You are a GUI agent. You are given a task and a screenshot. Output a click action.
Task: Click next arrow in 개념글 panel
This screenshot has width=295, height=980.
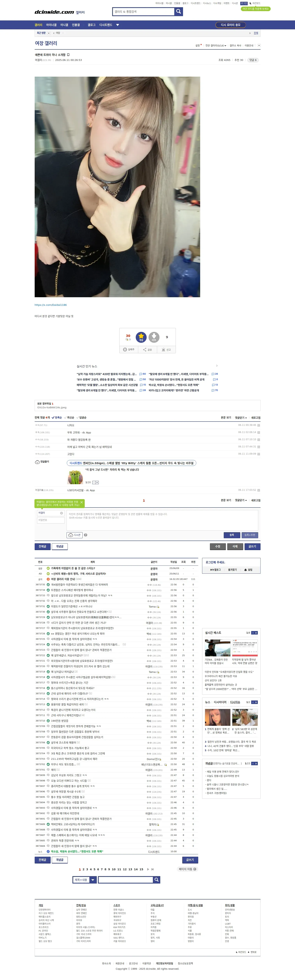[x=256, y=763]
